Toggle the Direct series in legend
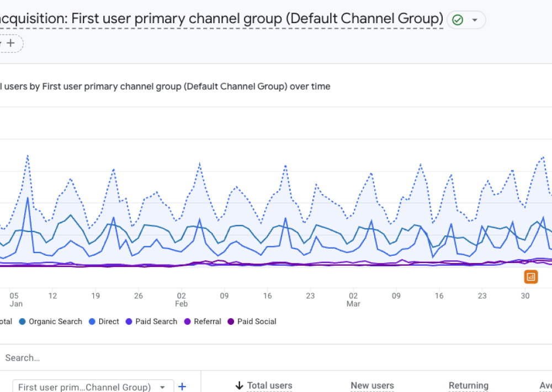The height and width of the screenshot is (392, 552). pos(104,321)
